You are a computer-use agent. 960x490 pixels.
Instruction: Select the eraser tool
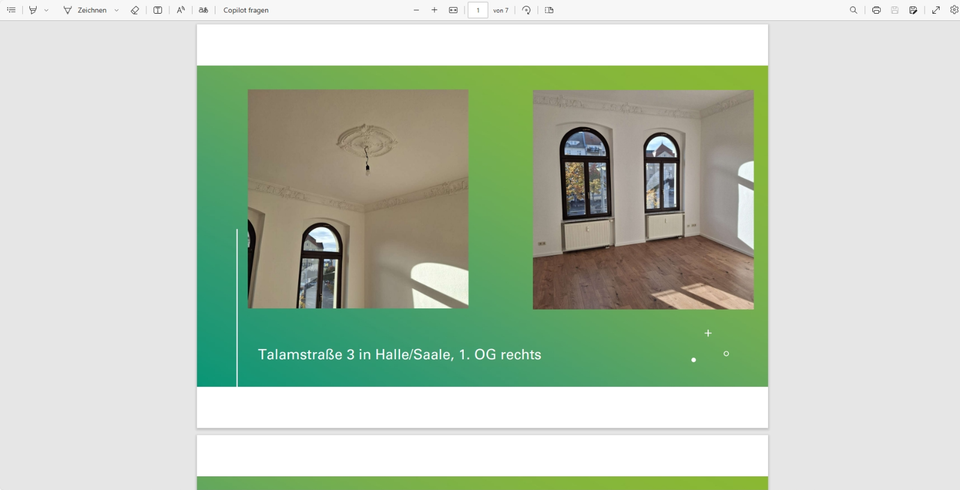click(135, 10)
